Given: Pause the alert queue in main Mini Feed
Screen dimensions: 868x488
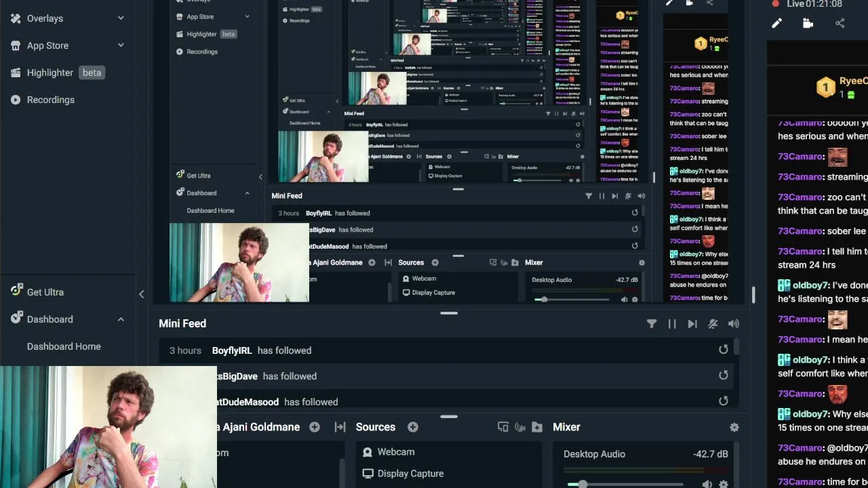Looking at the screenshot, I should (672, 324).
